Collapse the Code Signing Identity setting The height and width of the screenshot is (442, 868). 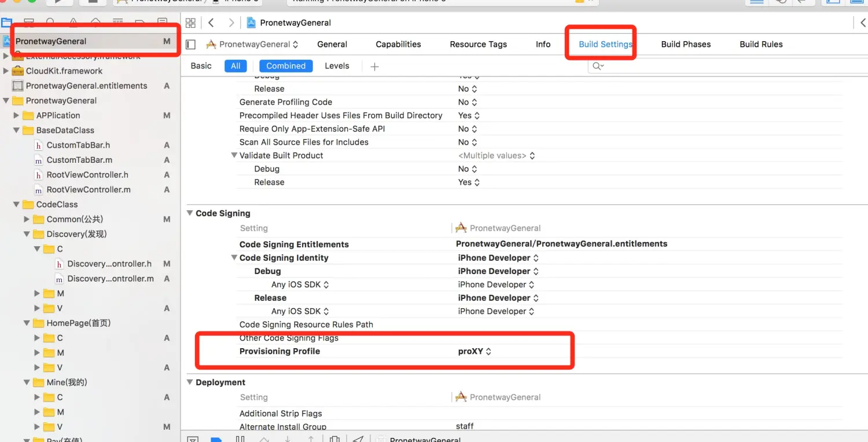[x=234, y=258]
